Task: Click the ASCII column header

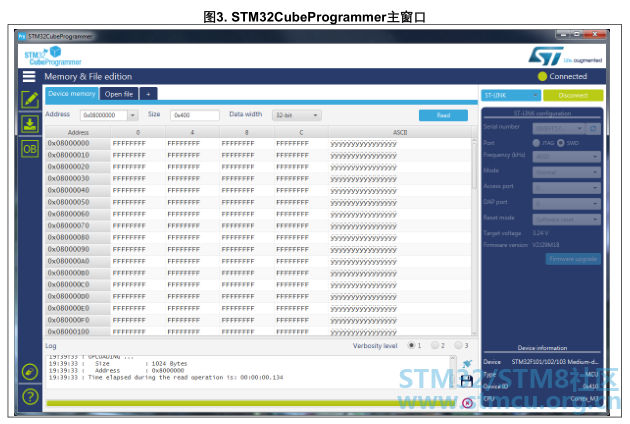Action: coord(400,132)
